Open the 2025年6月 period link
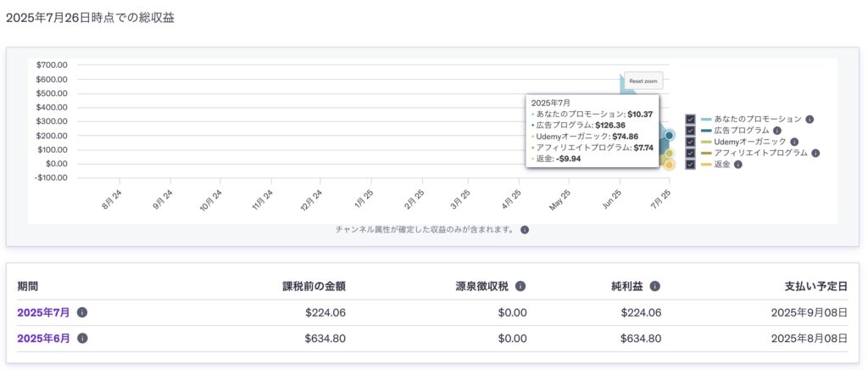868x370 pixels. [x=43, y=339]
